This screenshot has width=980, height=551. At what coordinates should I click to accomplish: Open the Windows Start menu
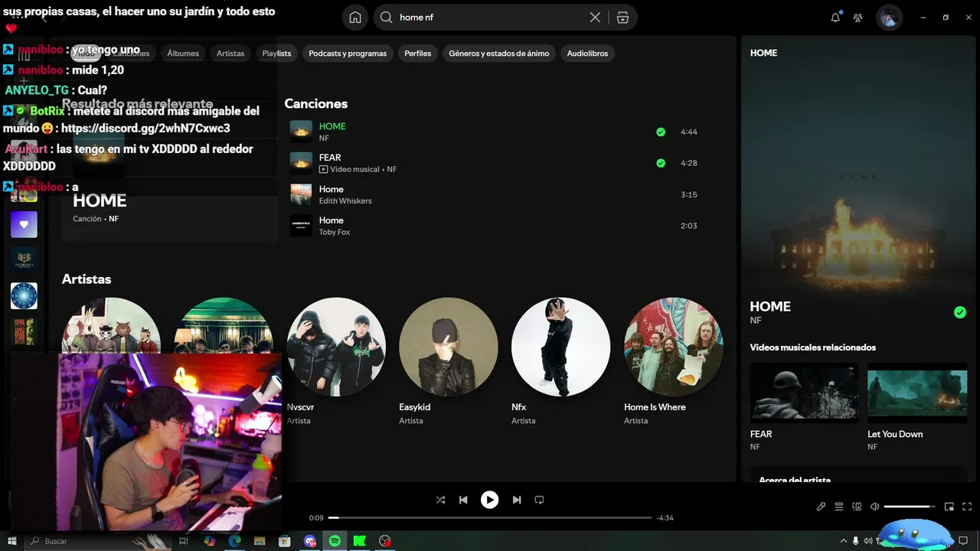point(12,541)
